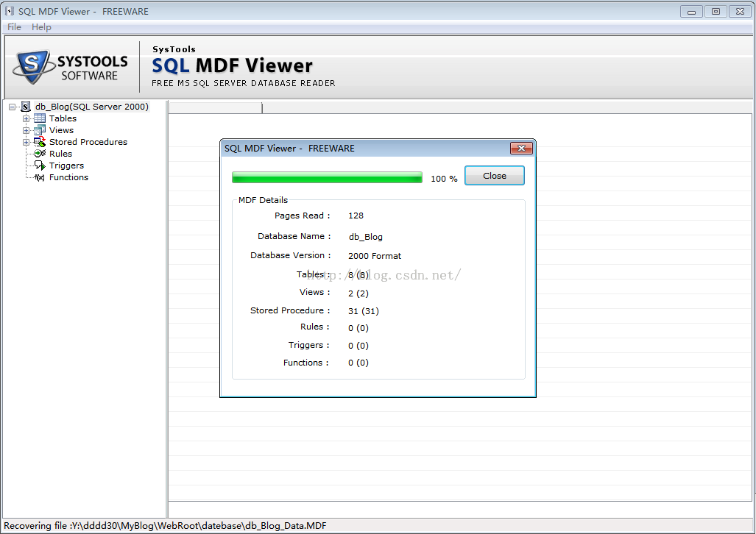Image resolution: width=756 pixels, height=534 pixels.
Task: Collapse the db_Blog root node
Action: [12, 107]
